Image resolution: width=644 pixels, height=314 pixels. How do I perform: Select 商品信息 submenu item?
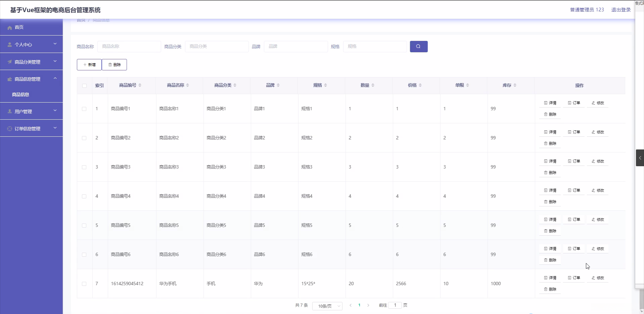pyautogui.click(x=21, y=95)
